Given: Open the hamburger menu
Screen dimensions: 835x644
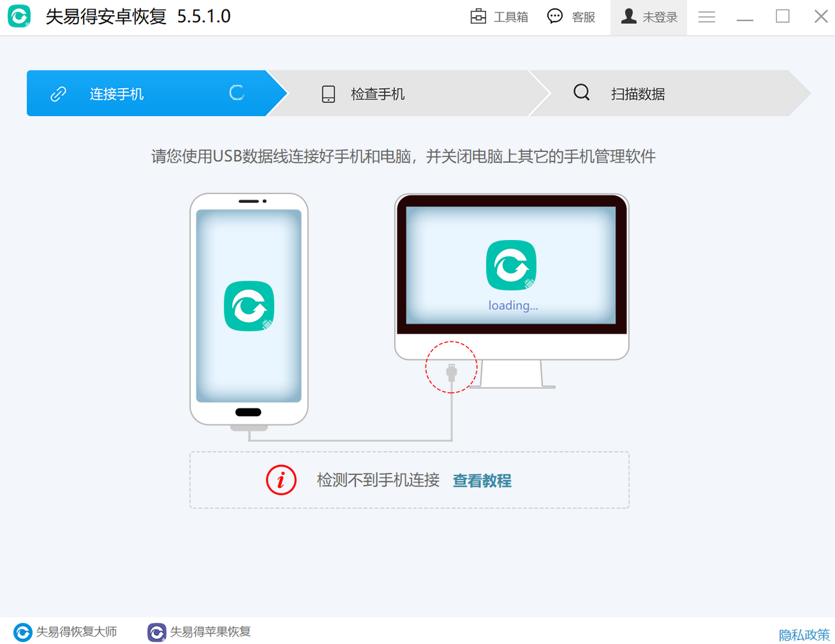Looking at the screenshot, I should (706, 16).
